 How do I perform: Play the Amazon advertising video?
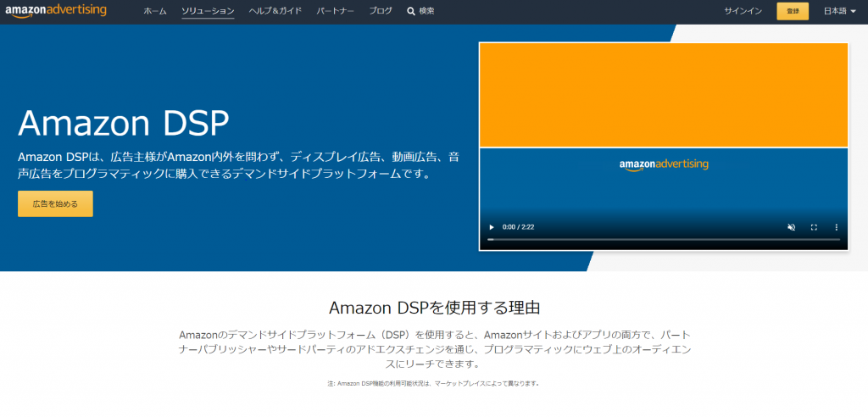[x=491, y=227]
